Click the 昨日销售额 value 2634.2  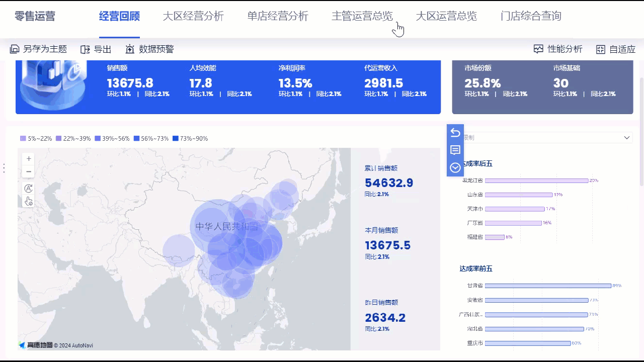pos(385,318)
